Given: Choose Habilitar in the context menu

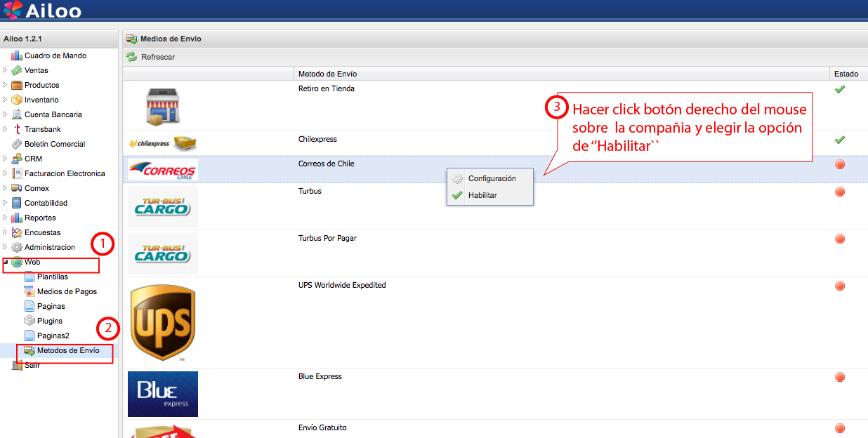Looking at the screenshot, I should (x=490, y=195).
